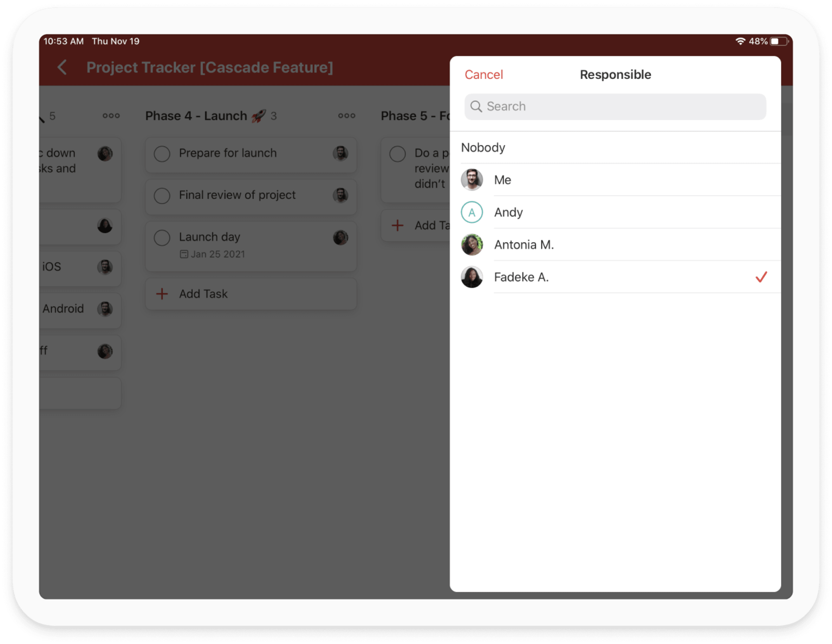Click the back navigation arrow

point(62,68)
